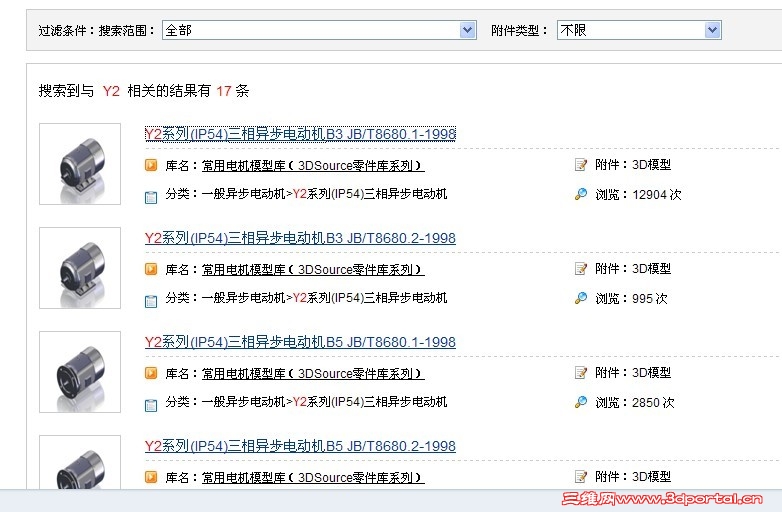Open the 搜索范围 dropdown showing 全部
This screenshot has height=512, width=782.
319,30
